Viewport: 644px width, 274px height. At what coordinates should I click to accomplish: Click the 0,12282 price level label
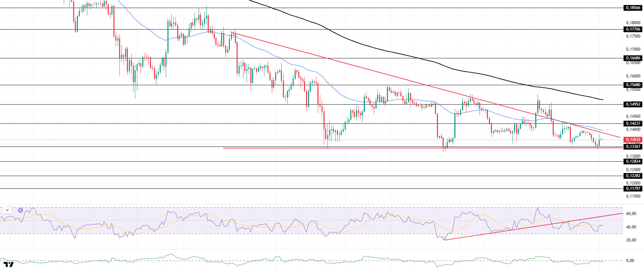click(633, 176)
